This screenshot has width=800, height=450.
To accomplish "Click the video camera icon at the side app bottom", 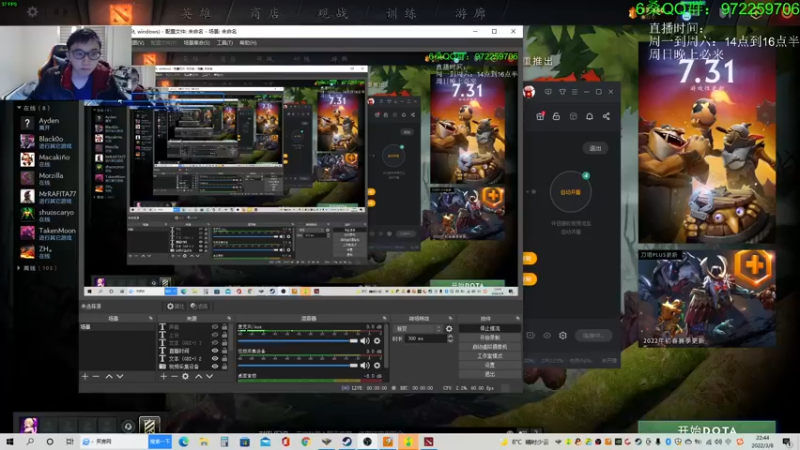I will pos(531,335).
